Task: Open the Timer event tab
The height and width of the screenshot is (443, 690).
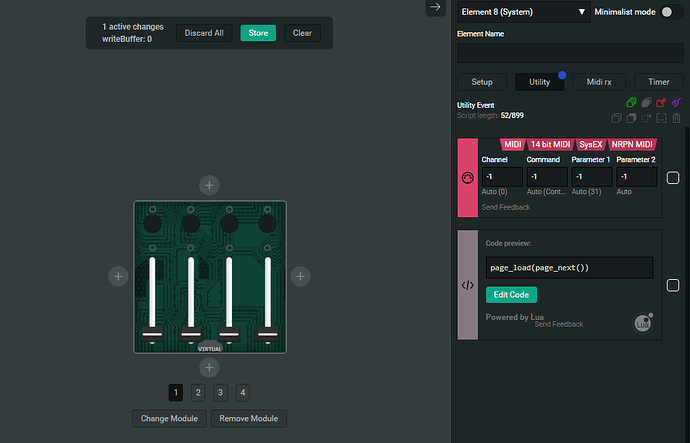Action: (658, 82)
